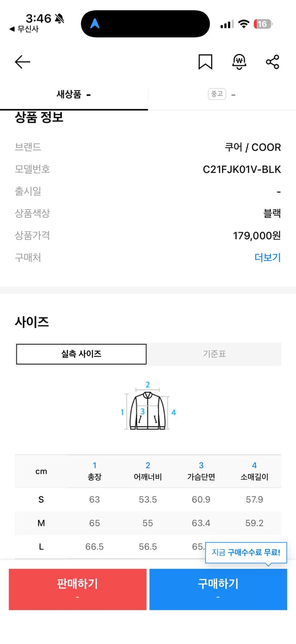Open price alerts via the bell icon

tap(239, 61)
